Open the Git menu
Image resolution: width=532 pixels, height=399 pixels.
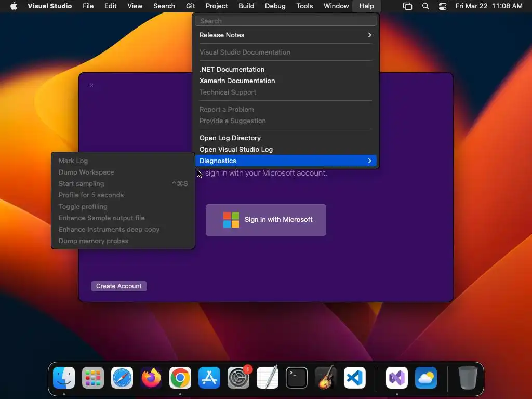(x=190, y=6)
